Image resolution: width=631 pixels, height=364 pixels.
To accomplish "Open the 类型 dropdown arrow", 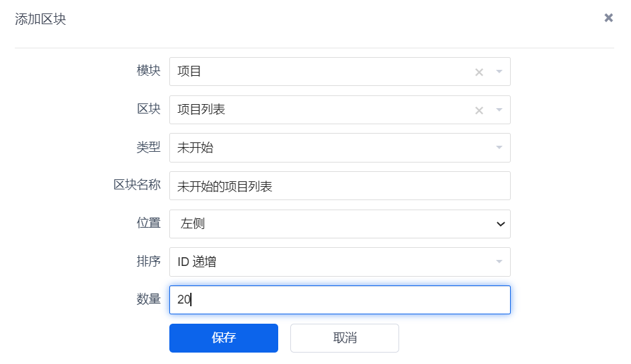I will coord(499,148).
